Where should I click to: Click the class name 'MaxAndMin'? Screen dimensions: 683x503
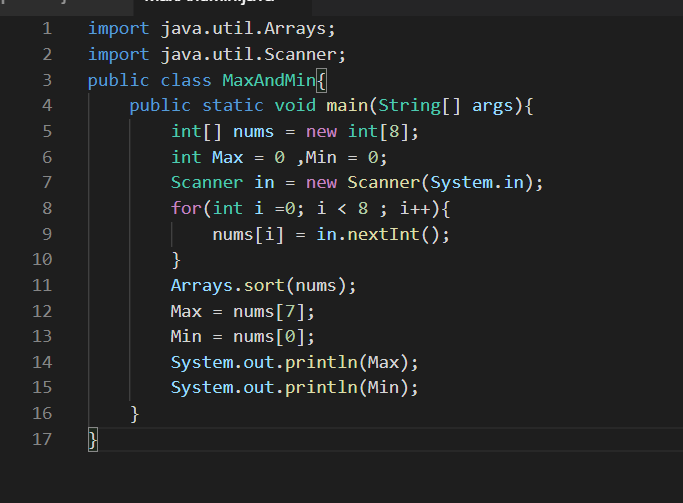[269, 81]
